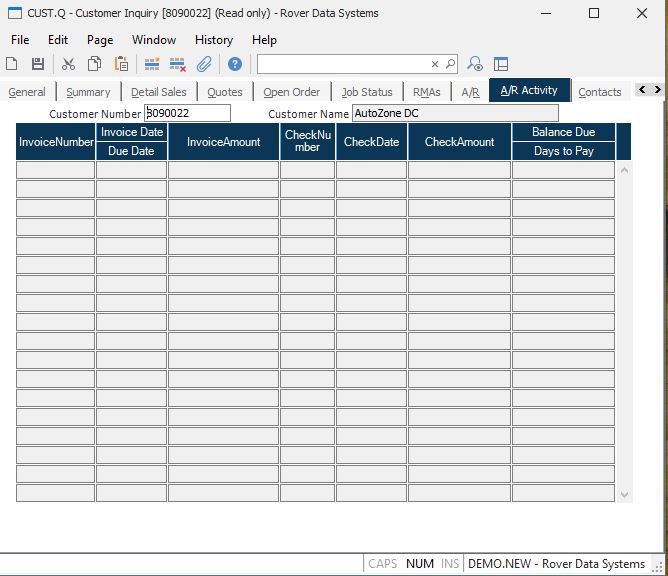Image resolution: width=668 pixels, height=576 pixels.
Task: Click the Save disk icon
Action: tap(38, 64)
